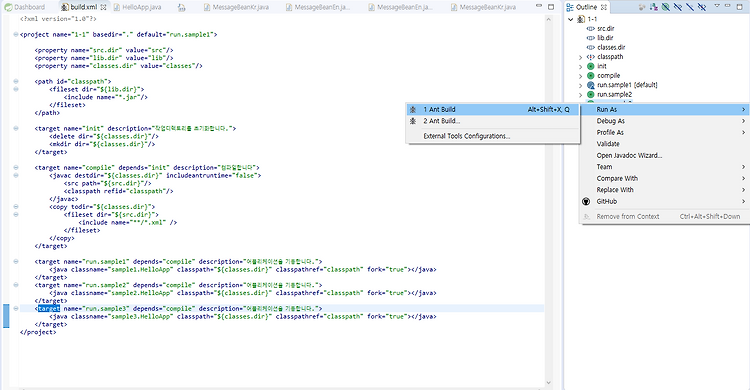Image resolution: width=750 pixels, height=390 pixels.
Task: Collapse the run.sample2 target fold marker
Action: point(16,285)
